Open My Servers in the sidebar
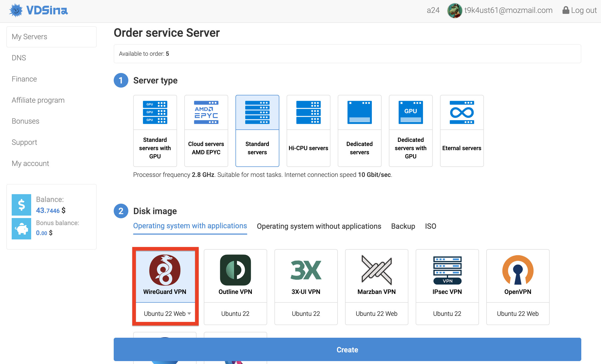601x364 pixels. (x=51, y=37)
